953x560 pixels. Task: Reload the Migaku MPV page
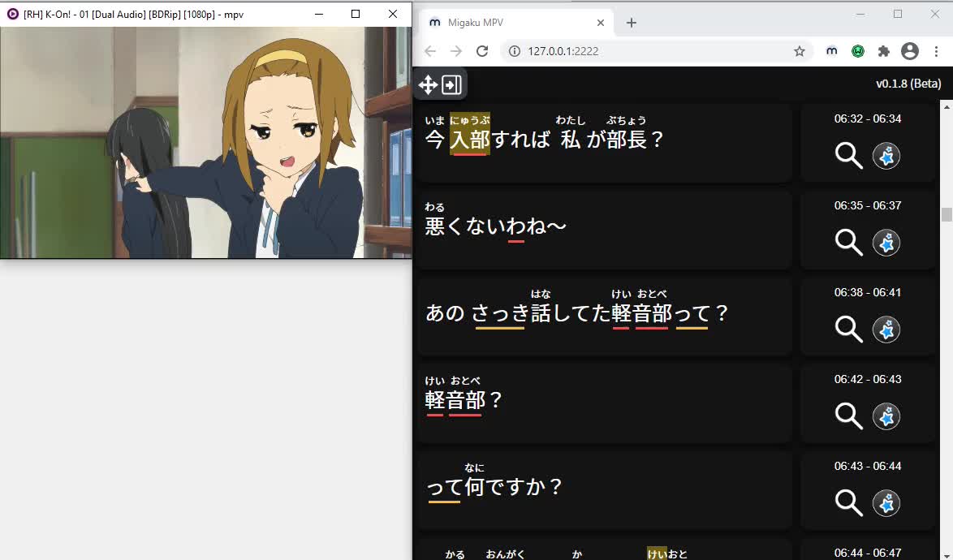pyautogui.click(x=482, y=51)
